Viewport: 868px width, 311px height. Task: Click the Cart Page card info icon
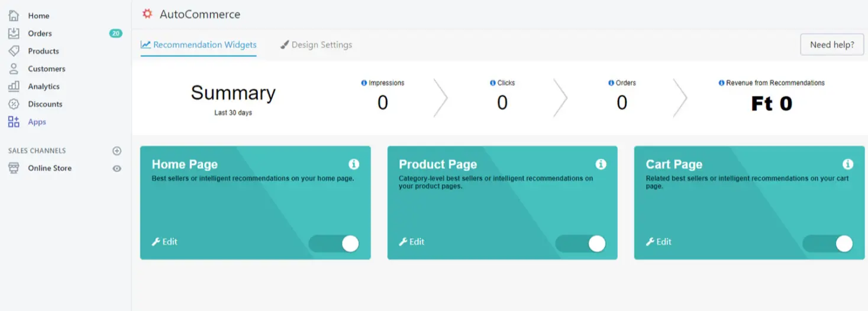tap(847, 164)
